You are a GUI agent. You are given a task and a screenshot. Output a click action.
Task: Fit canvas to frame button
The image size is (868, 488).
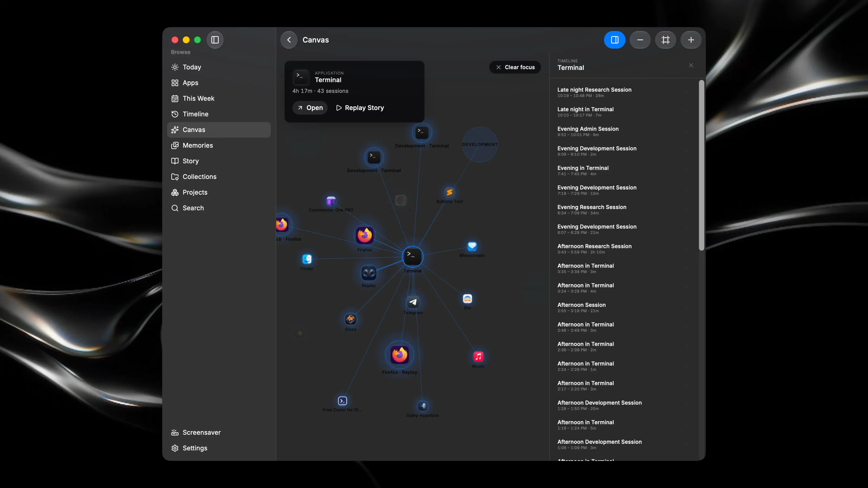click(665, 40)
